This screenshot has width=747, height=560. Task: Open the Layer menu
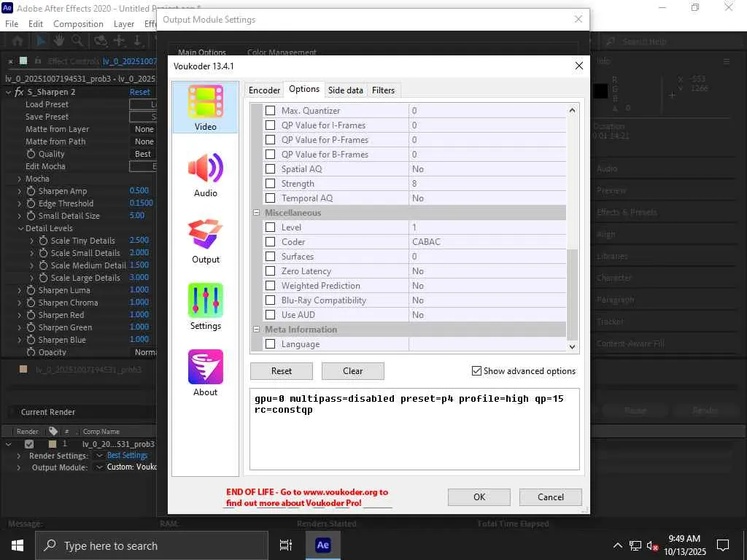tap(124, 24)
